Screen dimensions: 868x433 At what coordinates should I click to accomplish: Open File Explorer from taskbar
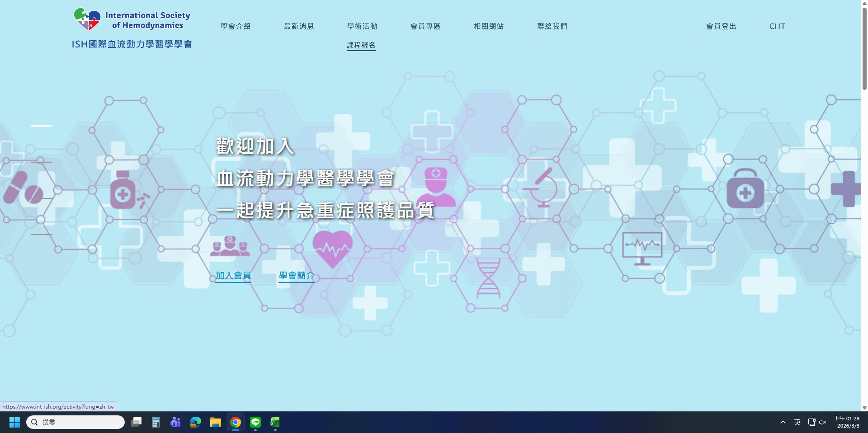coord(216,422)
